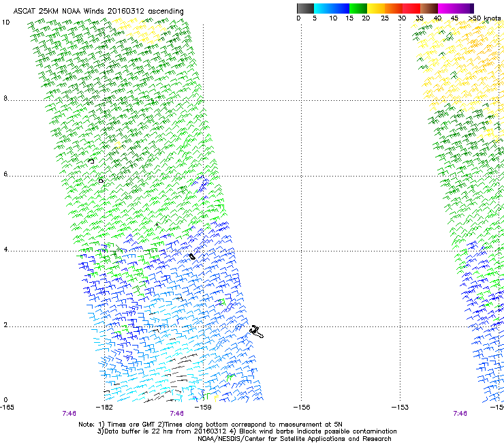Click the longitude label '-156'
This screenshot has height=443, width=504.
(x=302, y=408)
